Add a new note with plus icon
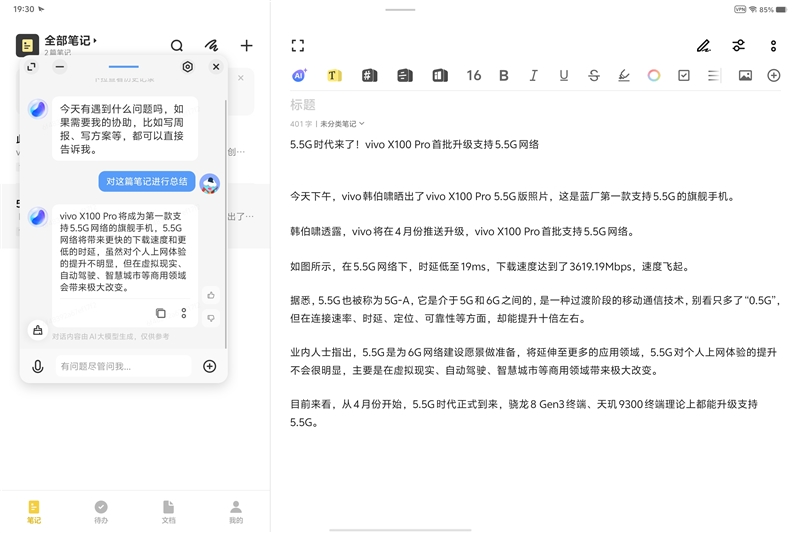 (246, 46)
